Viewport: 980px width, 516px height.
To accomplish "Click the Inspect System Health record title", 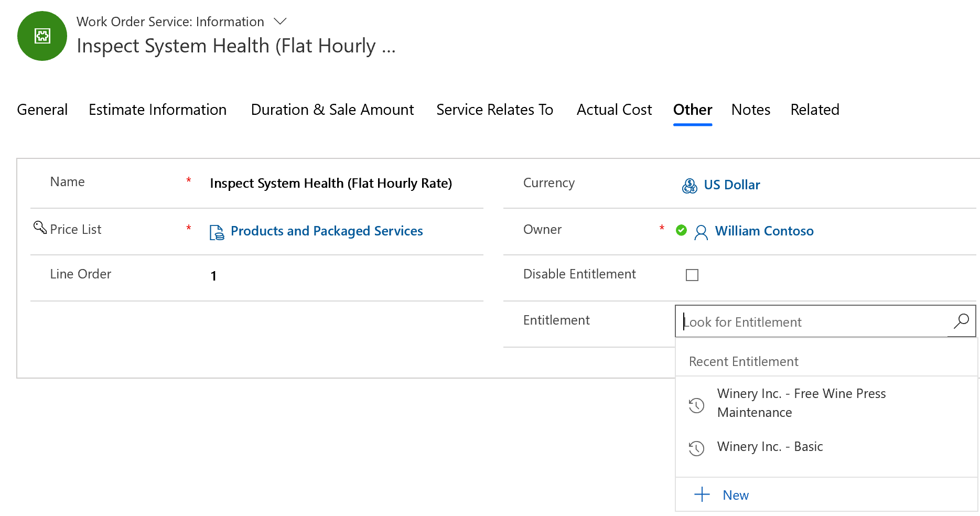I will [236, 46].
